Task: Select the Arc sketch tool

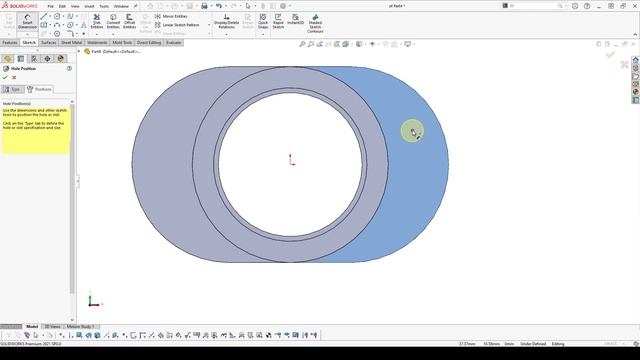Action: [x=57, y=25]
